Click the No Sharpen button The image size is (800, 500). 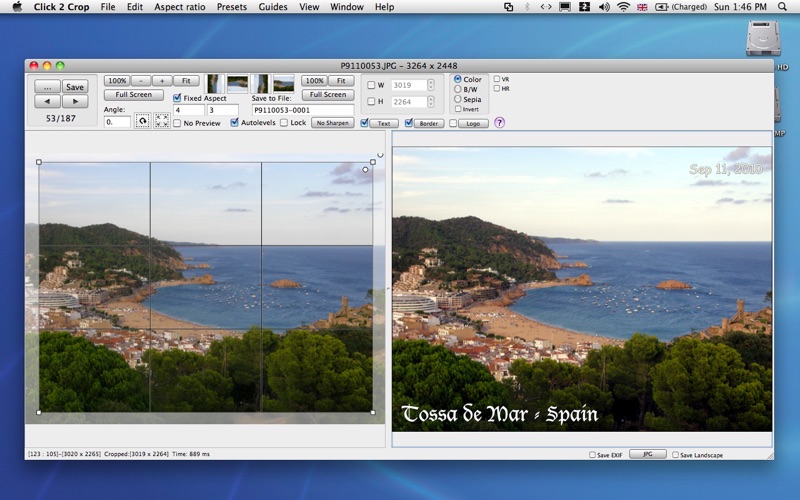pos(333,123)
